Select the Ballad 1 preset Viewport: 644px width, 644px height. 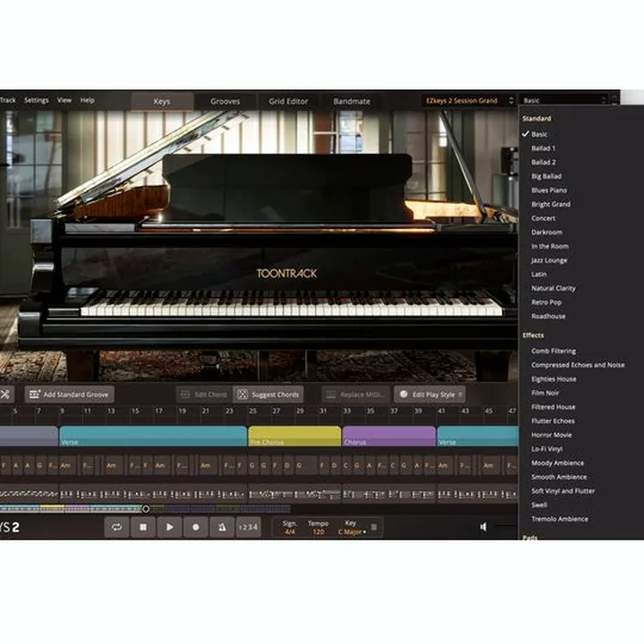click(x=543, y=148)
